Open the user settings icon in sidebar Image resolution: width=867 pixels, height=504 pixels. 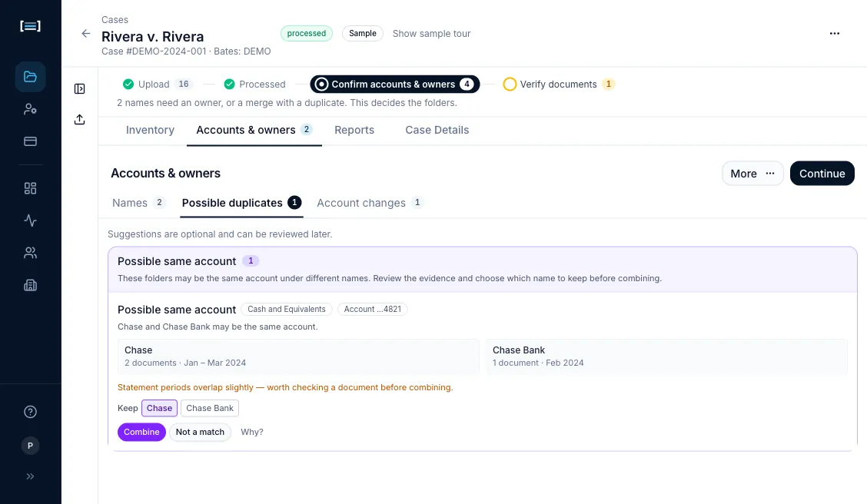[x=31, y=109]
